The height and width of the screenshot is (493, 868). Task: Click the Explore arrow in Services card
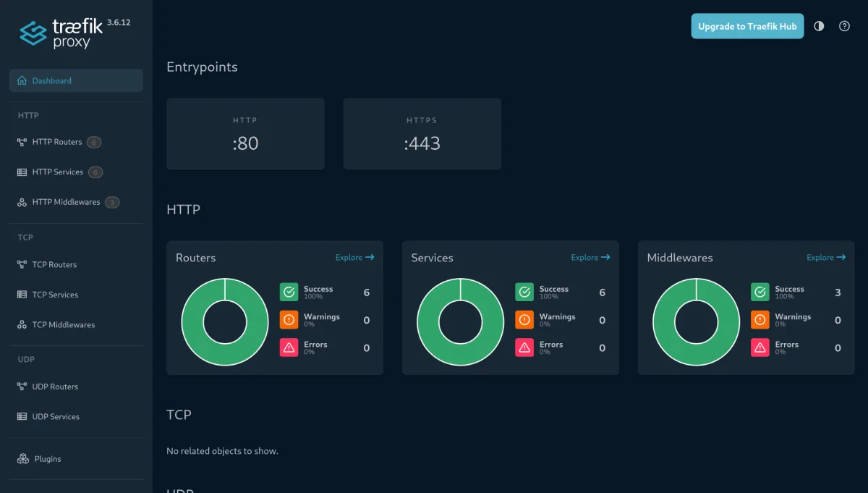click(x=605, y=258)
